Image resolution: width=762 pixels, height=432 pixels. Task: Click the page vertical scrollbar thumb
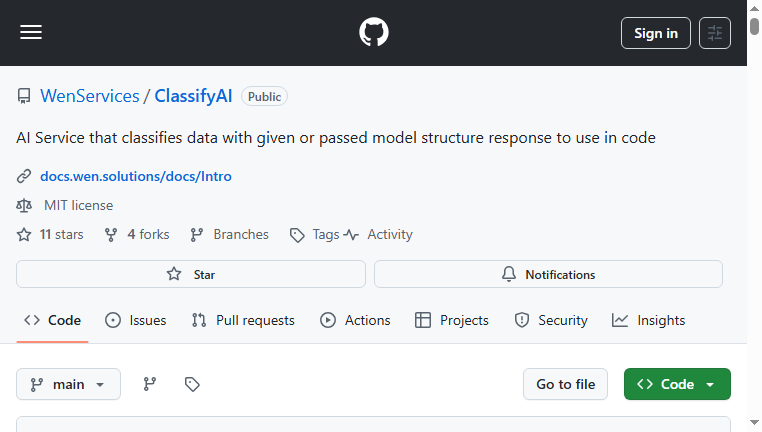coord(754,26)
